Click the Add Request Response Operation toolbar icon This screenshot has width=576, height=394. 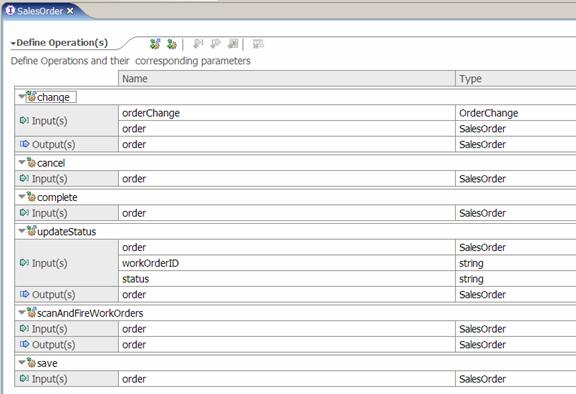point(155,44)
